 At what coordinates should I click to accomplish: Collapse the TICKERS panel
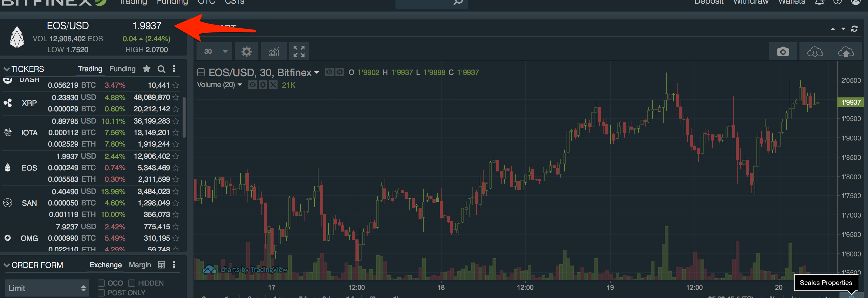pos(6,69)
